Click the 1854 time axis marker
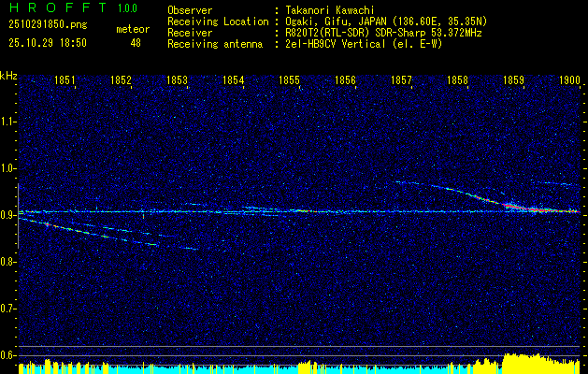 point(234,80)
